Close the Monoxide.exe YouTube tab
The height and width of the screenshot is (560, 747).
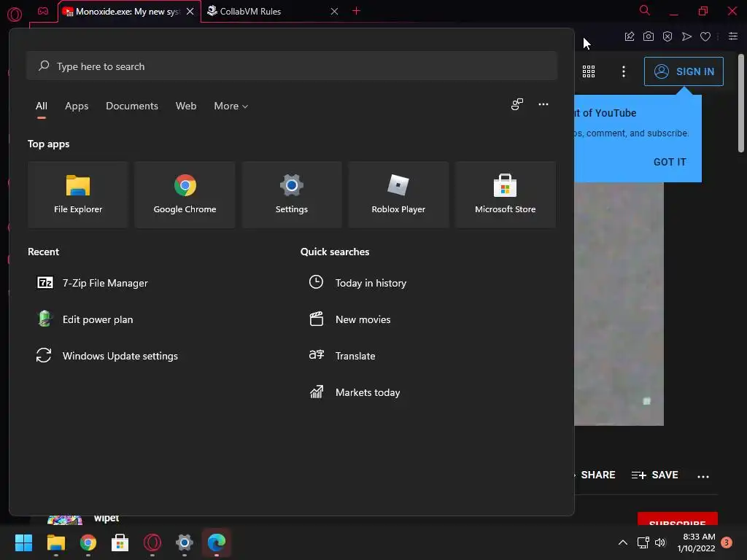(190, 12)
